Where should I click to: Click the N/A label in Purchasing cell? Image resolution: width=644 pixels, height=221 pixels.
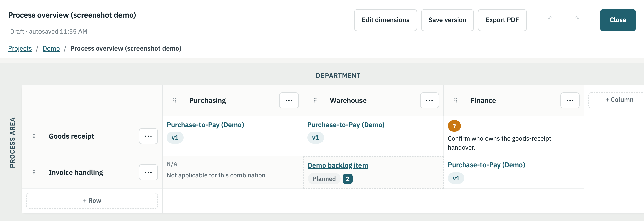pyautogui.click(x=172, y=164)
